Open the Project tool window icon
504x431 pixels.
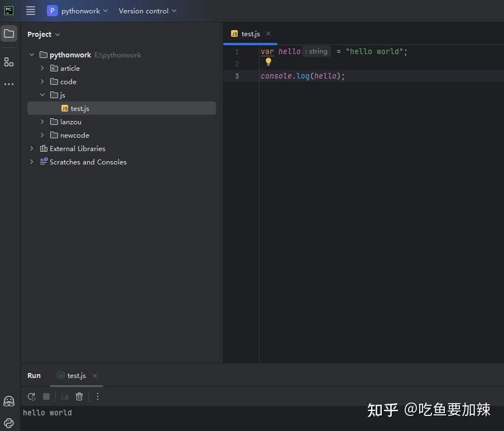[x=8, y=33]
